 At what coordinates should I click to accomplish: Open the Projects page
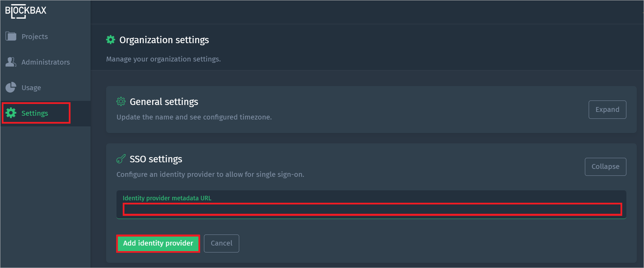[35, 36]
